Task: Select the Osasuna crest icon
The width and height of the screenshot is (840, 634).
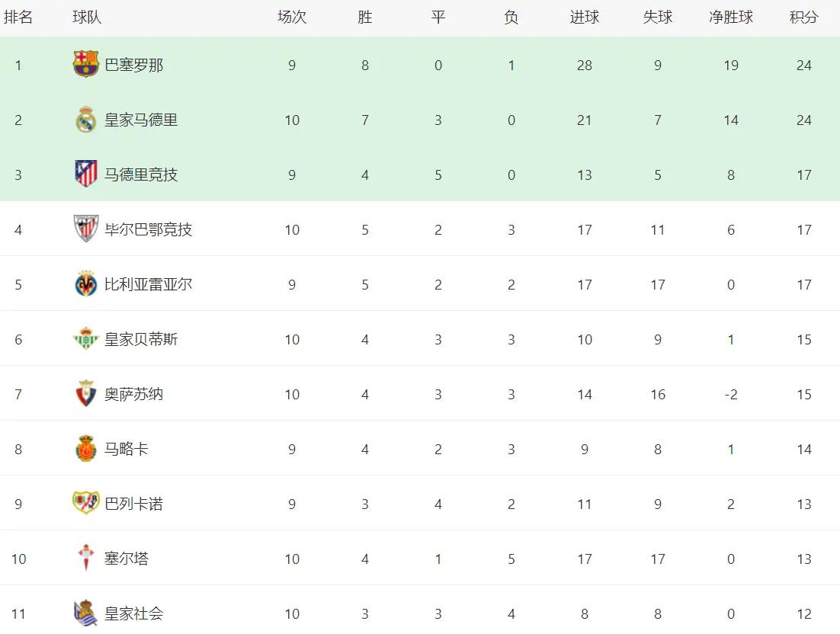Action: [x=85, y=393]
